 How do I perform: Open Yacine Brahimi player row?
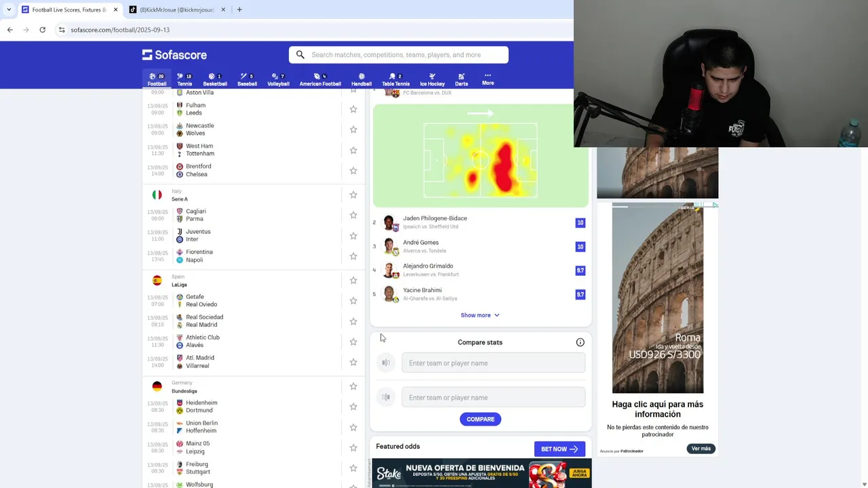pyautogui.click(x=481, y=294)
